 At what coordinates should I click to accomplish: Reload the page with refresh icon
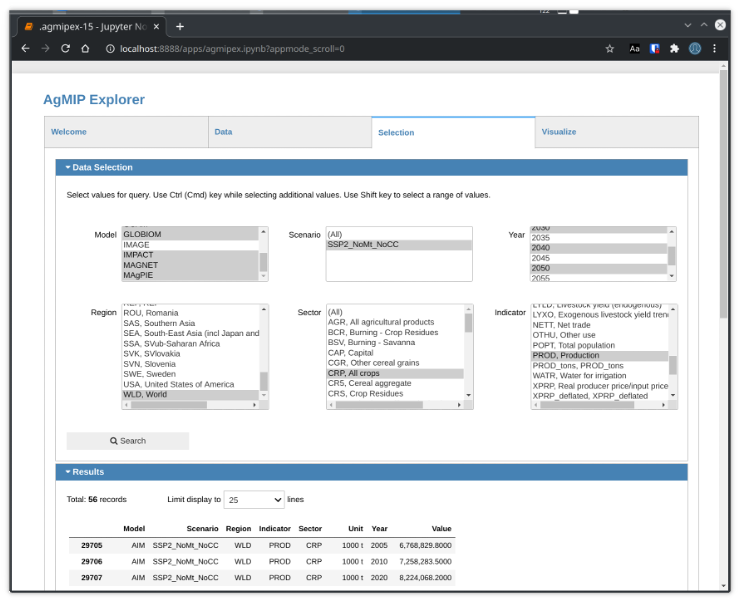(x=66, y=49)
